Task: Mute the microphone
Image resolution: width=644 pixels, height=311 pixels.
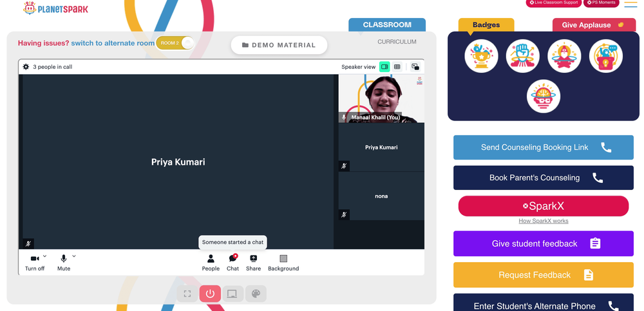Action: (x=64, y=263)
